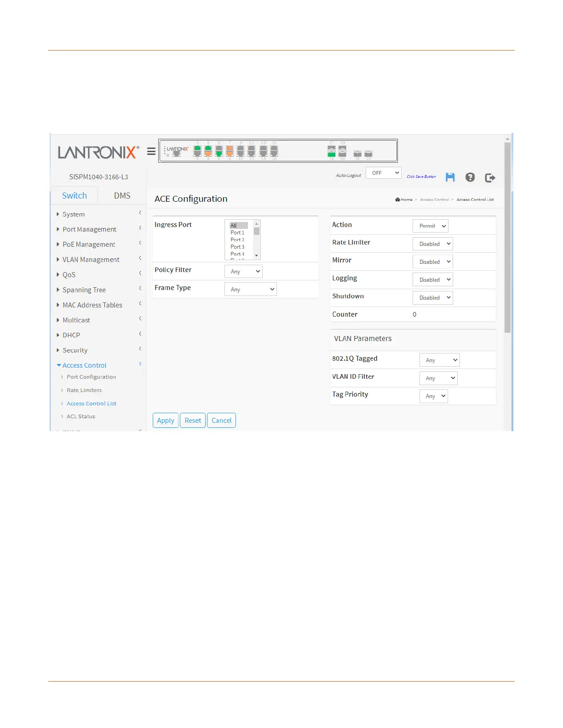The image size is (563, 728).
Task: Select Port 1 in Ingress Port list
Action: click(x=239, y=233)
